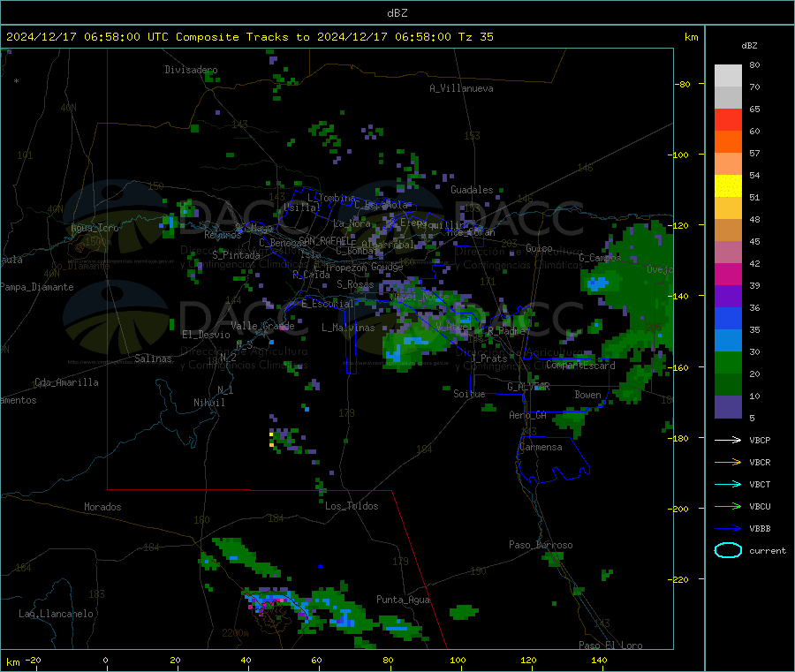Image resolution: width=795 pixels, height=672 pixels.
Task: Click the Punta_Agua map label
Action: pos(403,600)
